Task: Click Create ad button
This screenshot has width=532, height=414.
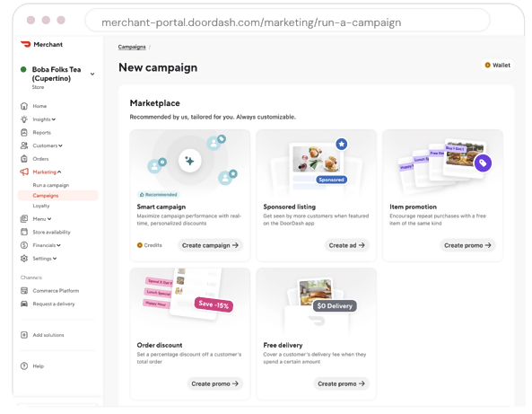Action: [x=347, y=245]
